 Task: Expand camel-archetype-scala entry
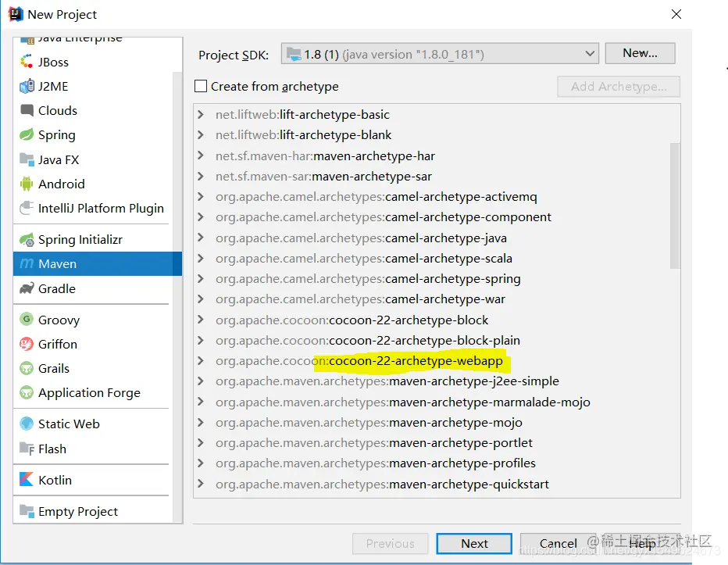click(201, 258)
